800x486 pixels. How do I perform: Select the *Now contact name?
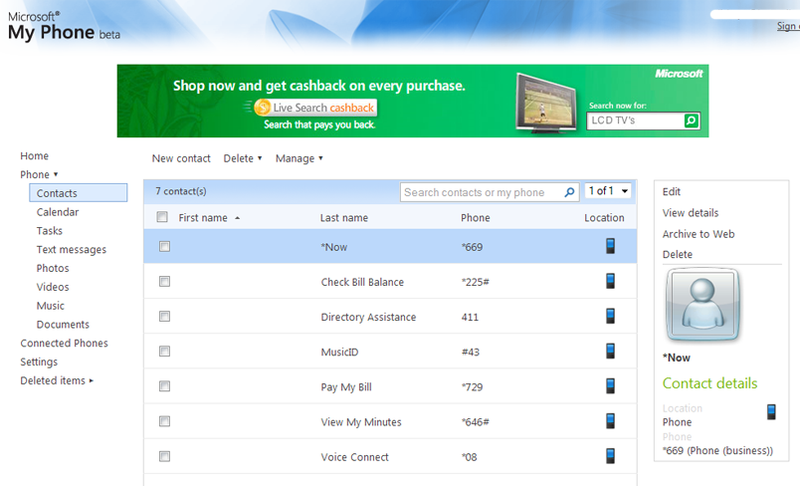[334, 247]
